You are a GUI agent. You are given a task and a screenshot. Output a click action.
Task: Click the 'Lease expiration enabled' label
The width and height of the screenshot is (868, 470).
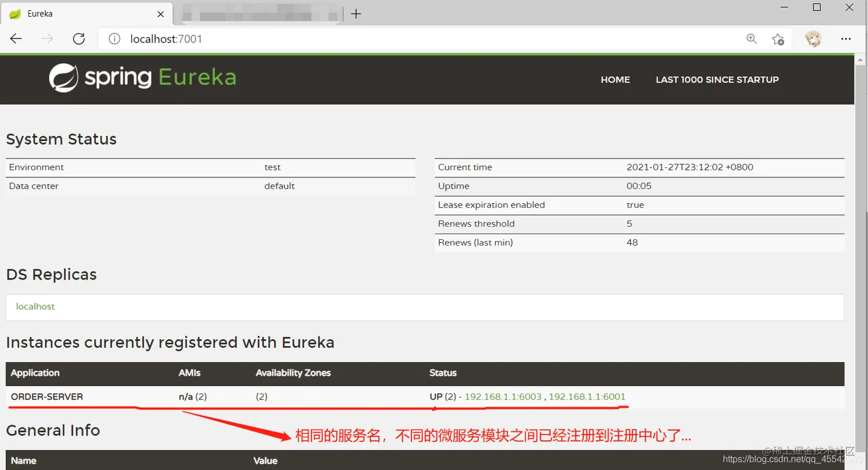[491, 205]
